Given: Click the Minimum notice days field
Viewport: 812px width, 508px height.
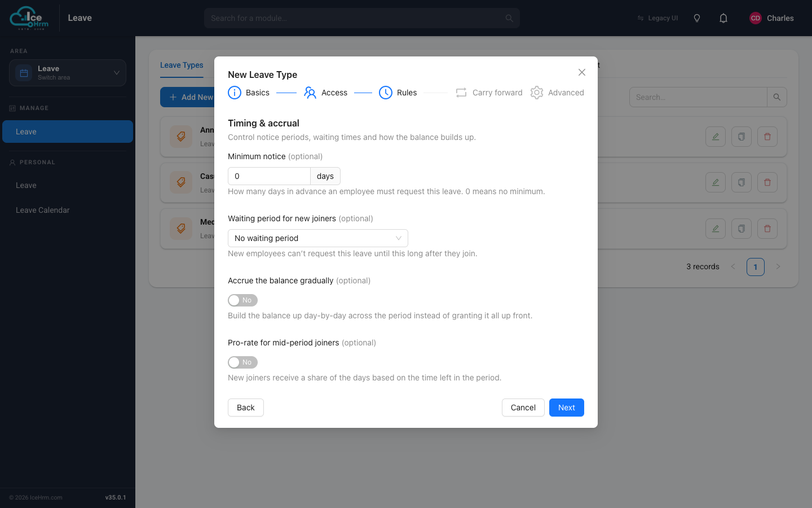Looking at the screenshot, I should (x=269, y=176).
